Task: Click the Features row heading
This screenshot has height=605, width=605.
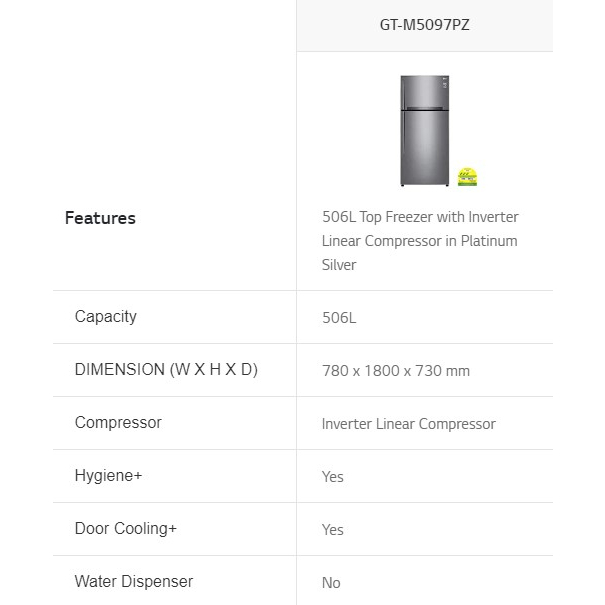Action: coord(100,218)
